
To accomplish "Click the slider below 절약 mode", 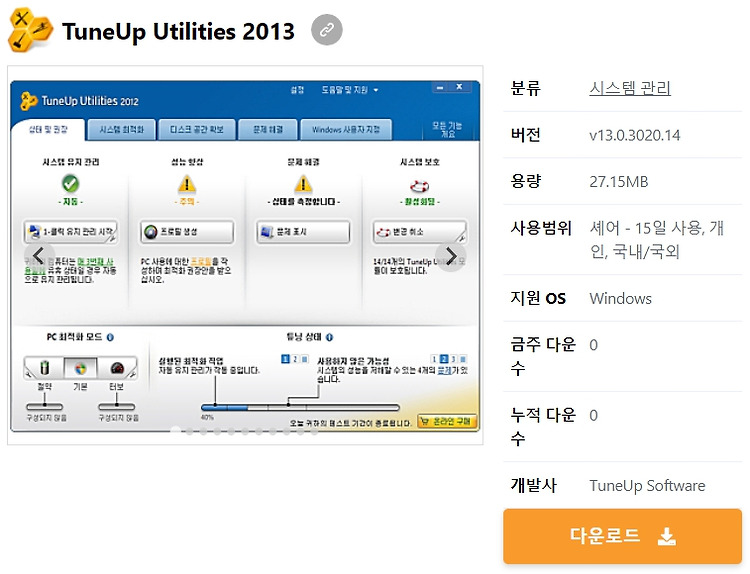I will [44, 407].
